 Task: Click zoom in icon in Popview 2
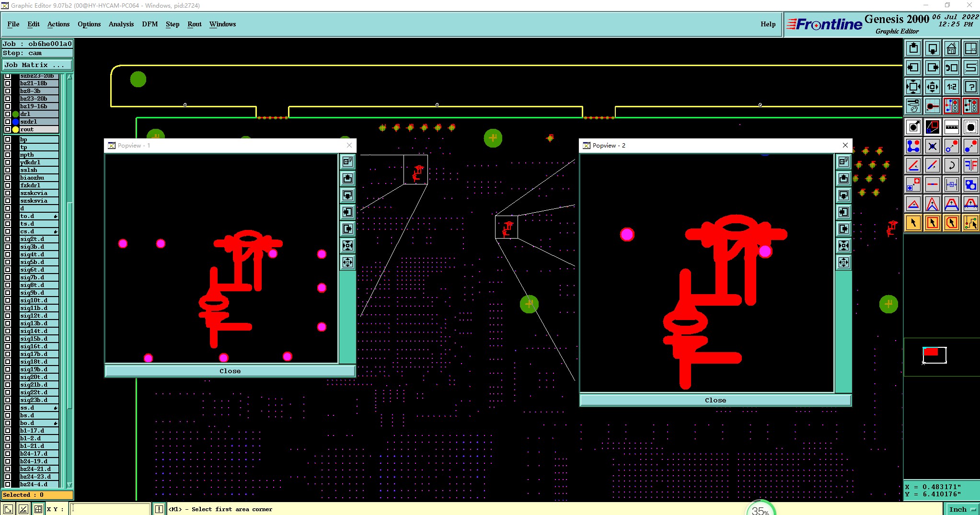844,246
